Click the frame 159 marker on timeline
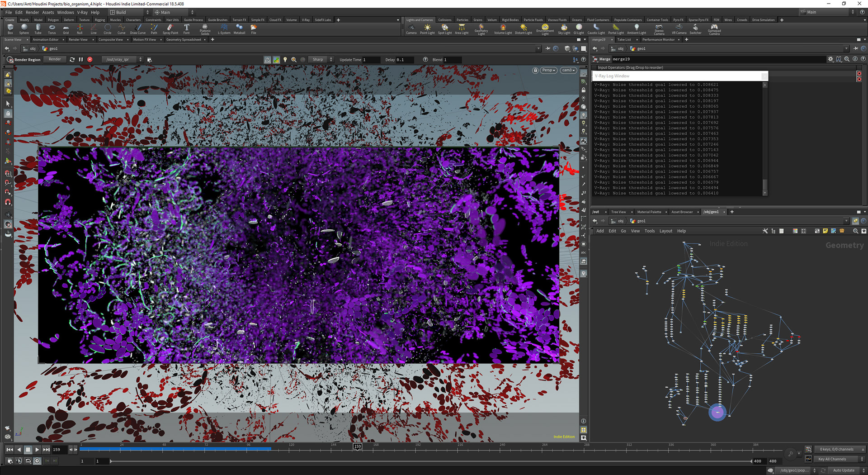The width and height of the screenshot is (868, 475). (357, 446)
